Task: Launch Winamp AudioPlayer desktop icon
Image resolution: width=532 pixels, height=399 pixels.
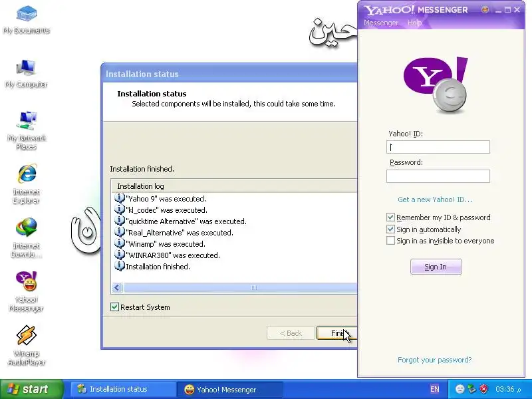Action: [x=27, y=345]
